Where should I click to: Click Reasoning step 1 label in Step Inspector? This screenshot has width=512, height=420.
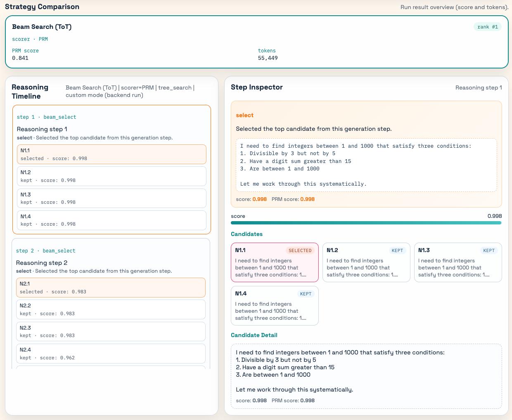point(479,87)
